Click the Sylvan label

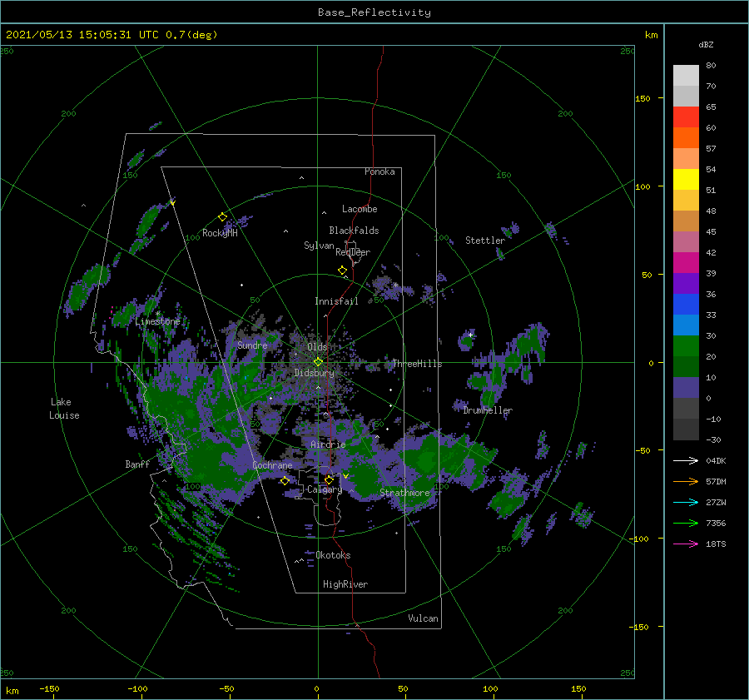point(319,246)
